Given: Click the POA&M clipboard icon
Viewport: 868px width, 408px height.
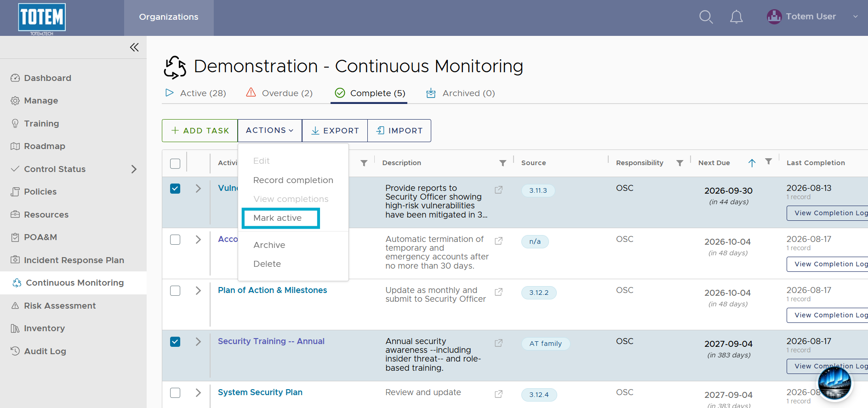Looking at the screenshot, I should pyautogui.click(x=15, y=237).
